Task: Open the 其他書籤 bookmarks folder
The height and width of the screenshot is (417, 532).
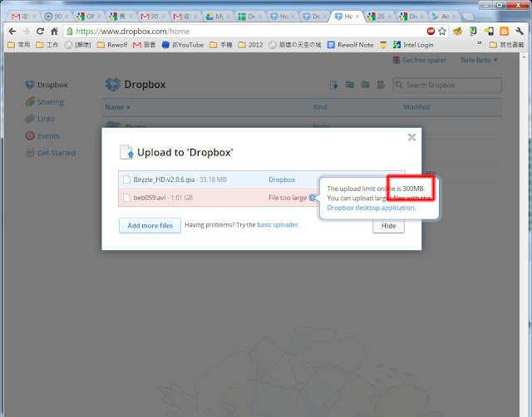Action: pos(506,45)
